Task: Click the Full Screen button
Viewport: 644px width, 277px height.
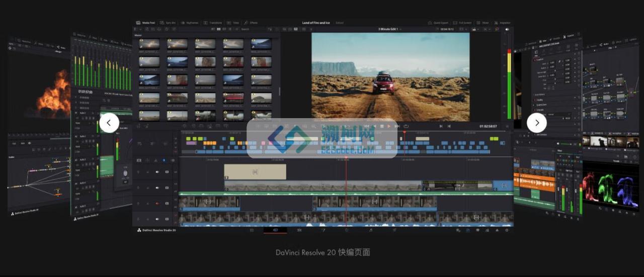Action: (462, 23)
